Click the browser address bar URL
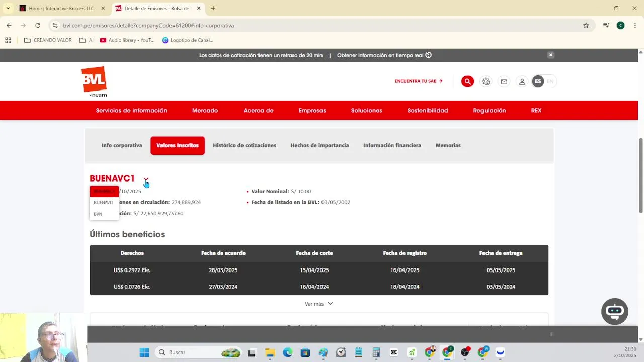 point(148,25)
